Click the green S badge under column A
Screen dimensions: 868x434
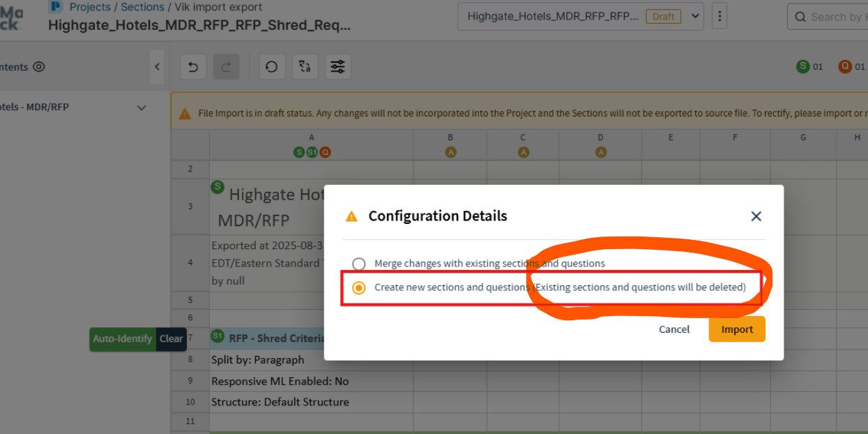click(299, 152)
